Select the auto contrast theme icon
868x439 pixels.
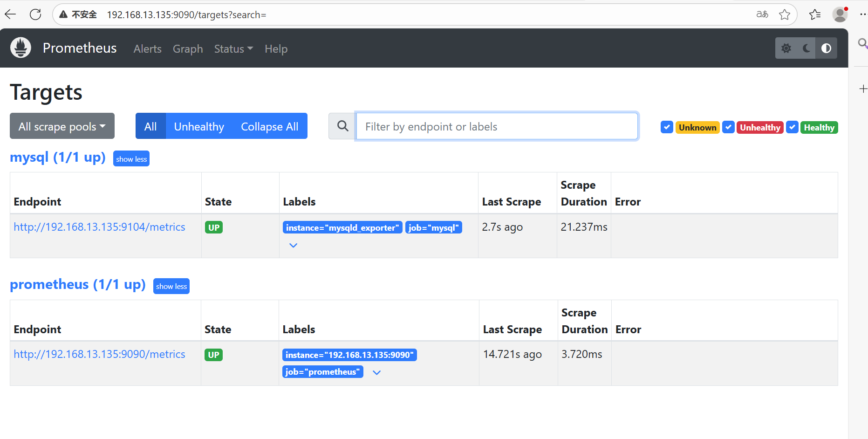tap(826, 48)
